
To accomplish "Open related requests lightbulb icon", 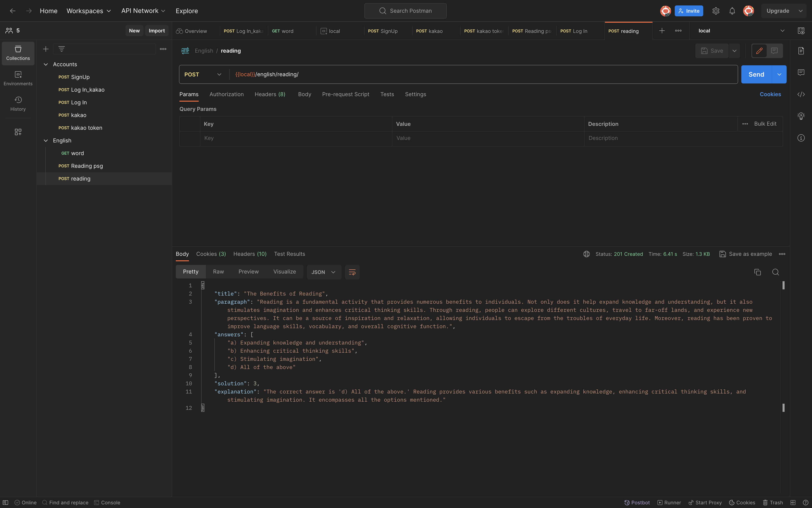I will 801,116.
